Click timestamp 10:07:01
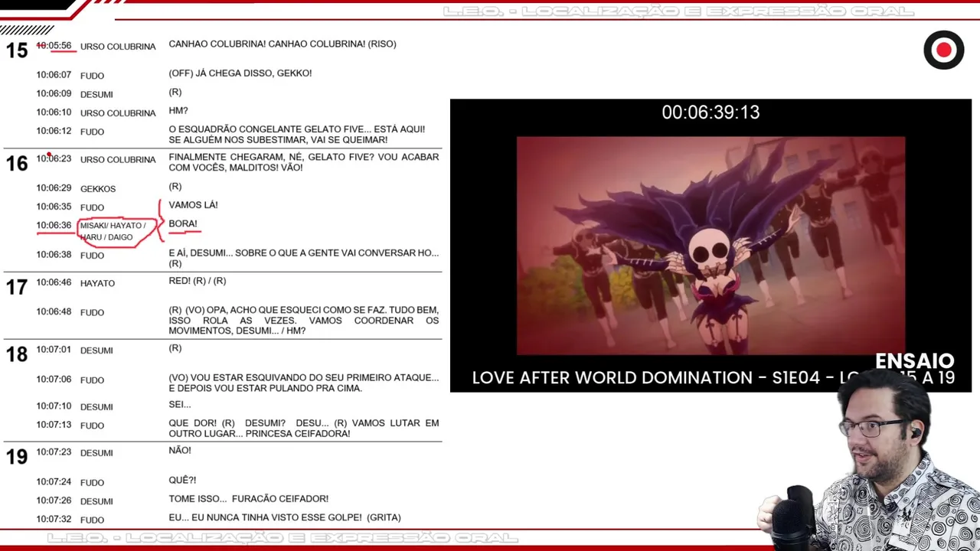The width and height of the screenshot is (980, 551). [54, 350]
